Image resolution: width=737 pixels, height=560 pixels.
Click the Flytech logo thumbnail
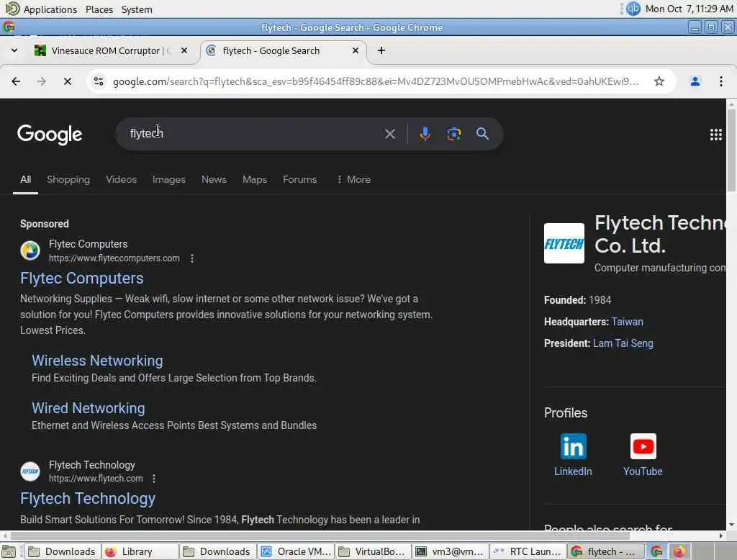click(x=564, y=243)
